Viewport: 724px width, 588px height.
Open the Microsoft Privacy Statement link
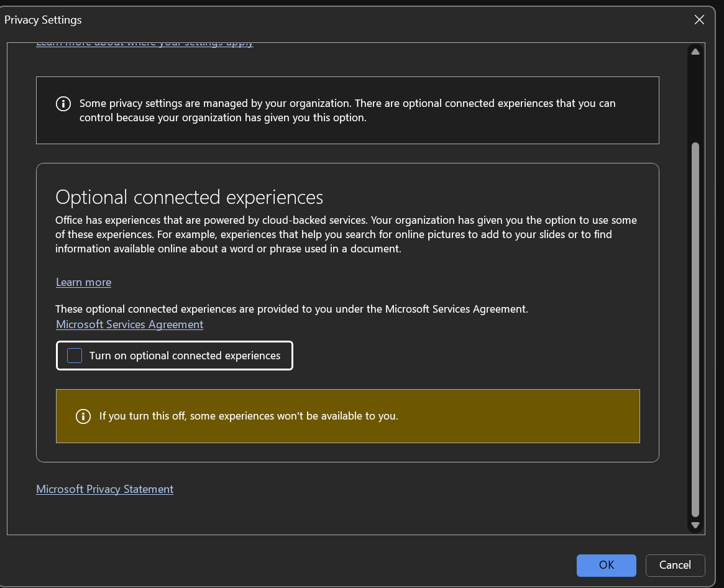coord(104,489)
